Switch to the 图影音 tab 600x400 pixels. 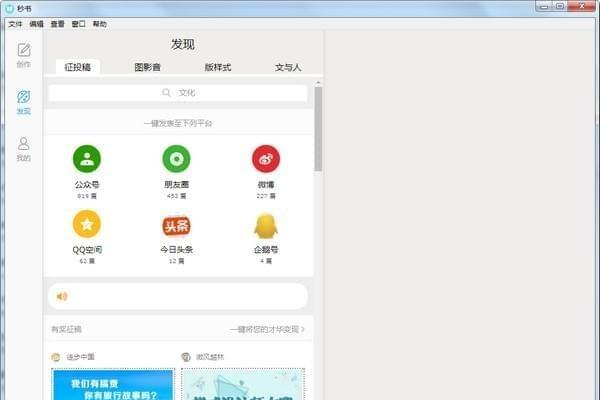click(147, 67)
